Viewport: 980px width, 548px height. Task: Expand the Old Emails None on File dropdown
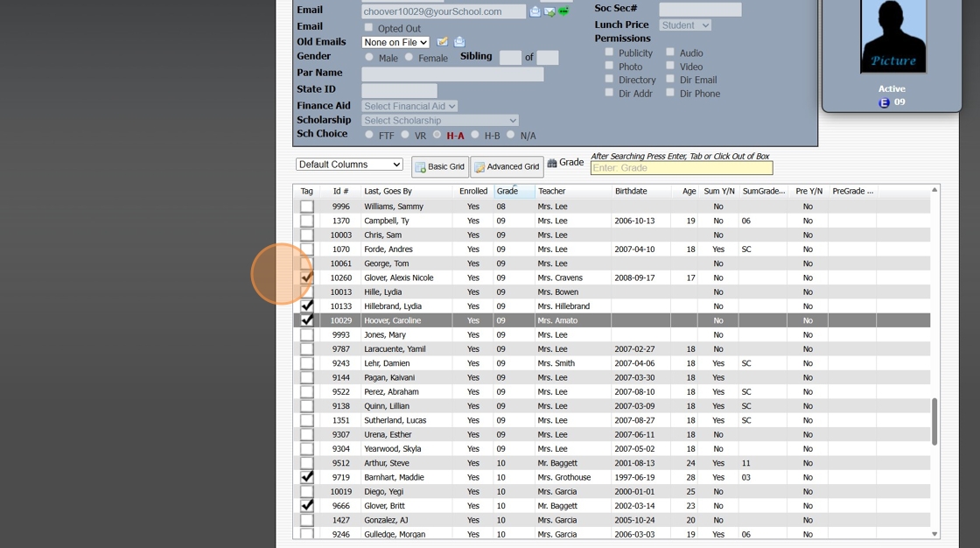[x=395, y=42]
